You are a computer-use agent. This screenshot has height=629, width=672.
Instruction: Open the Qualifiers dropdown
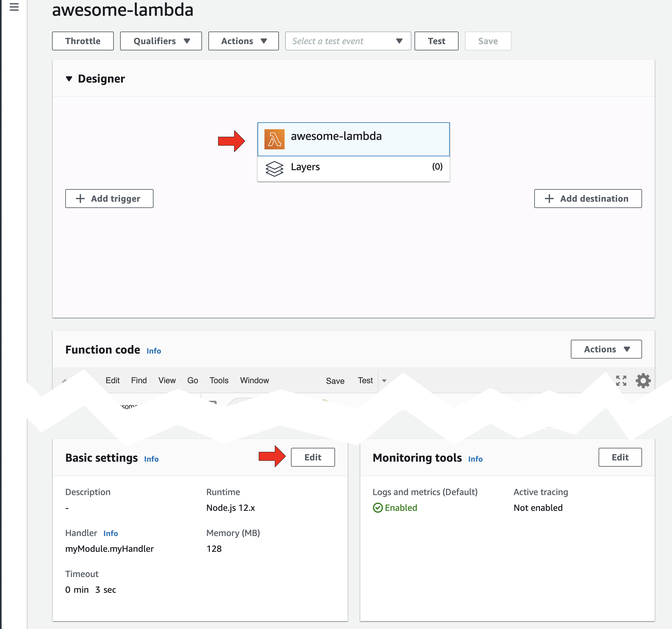tap(161, 41)
